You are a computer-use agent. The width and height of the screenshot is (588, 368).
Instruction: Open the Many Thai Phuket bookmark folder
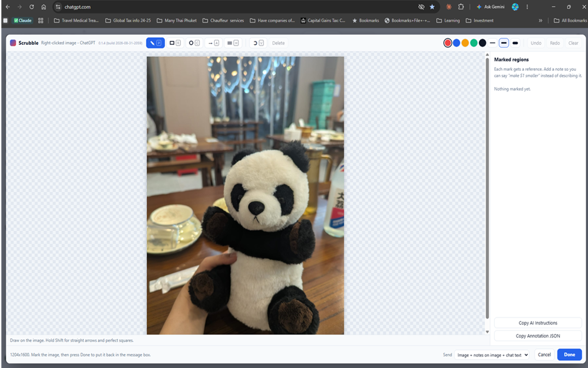(x=176, y=20)
